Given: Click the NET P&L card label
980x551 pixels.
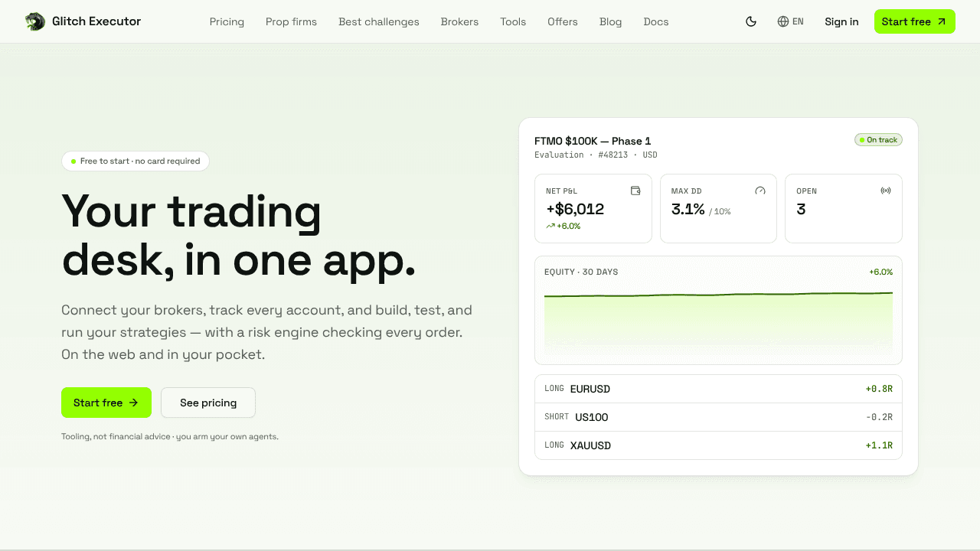Looking at the screenshot, I should [x=562, y=191].
